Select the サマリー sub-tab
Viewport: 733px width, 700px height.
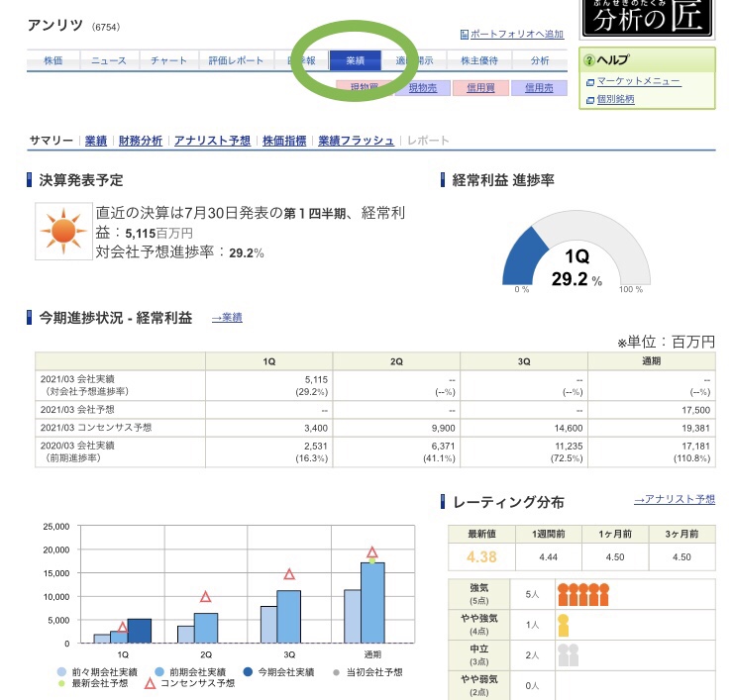[x=51, y=141]
